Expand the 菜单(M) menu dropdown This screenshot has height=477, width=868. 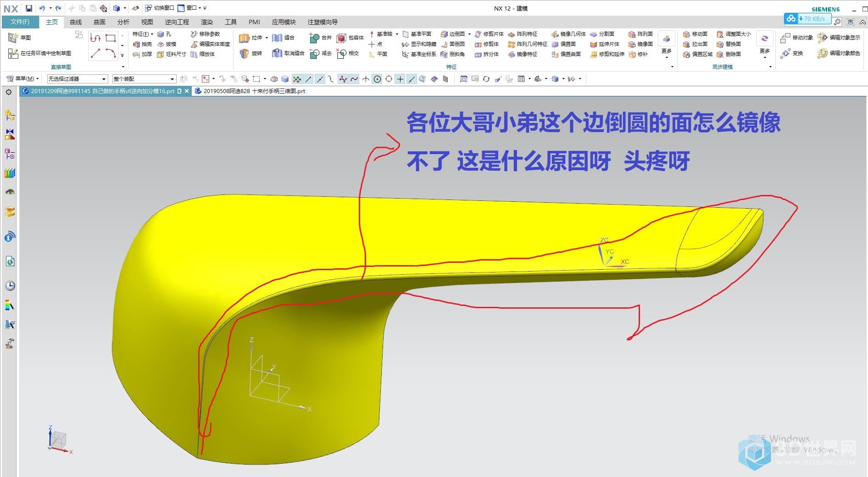[22, 79]
